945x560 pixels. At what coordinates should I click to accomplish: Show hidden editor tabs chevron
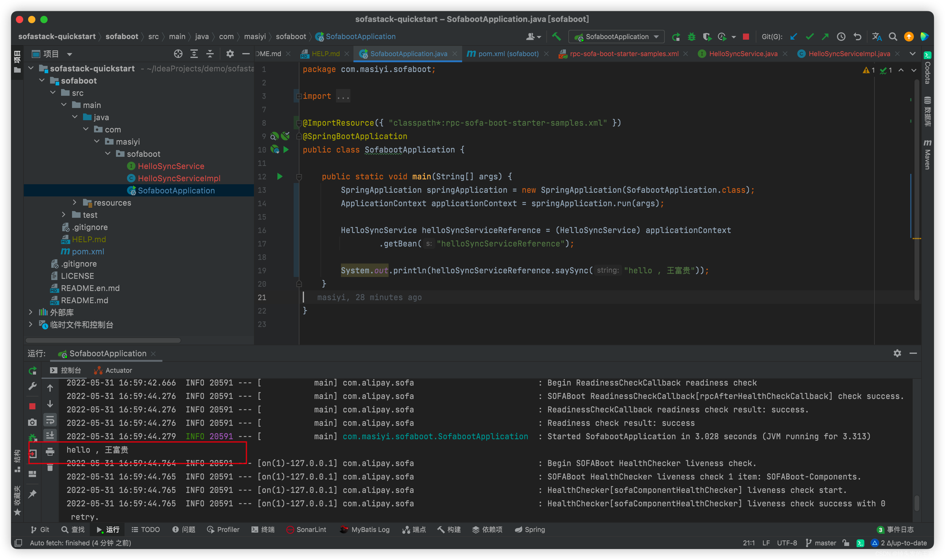click(913, 54)
